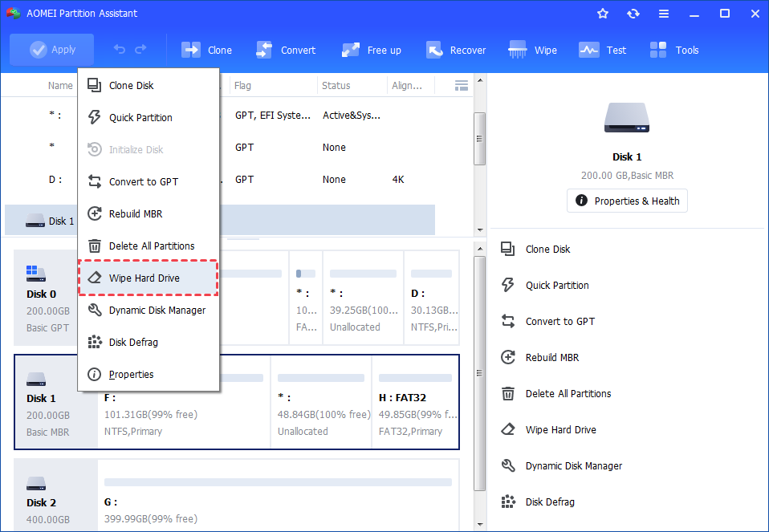Click scroll-down arrow of disk map scrollbar
This screenshot has height=532, width=769.
480,525
